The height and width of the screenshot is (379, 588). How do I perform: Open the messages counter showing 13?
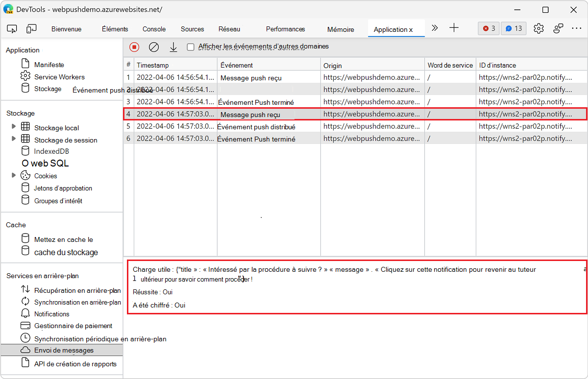[x=514, y=28]
